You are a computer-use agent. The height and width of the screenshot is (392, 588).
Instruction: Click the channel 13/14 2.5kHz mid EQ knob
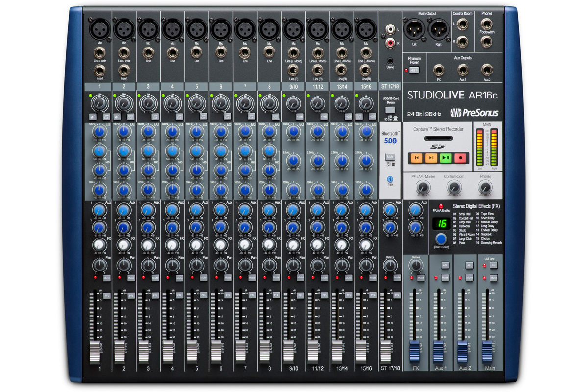[x=341, y=161]
